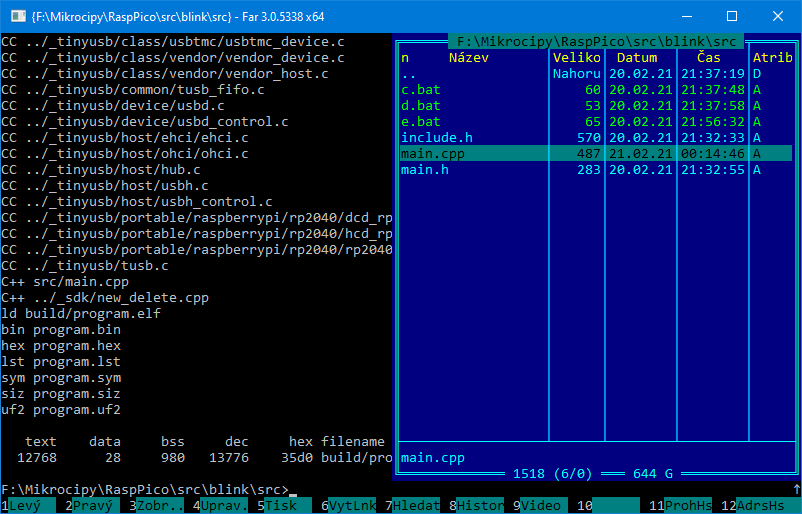The image size is (802, 514).
Task: Click the command line prompt input
Action: pyautogui.click(x=540, y=490)
